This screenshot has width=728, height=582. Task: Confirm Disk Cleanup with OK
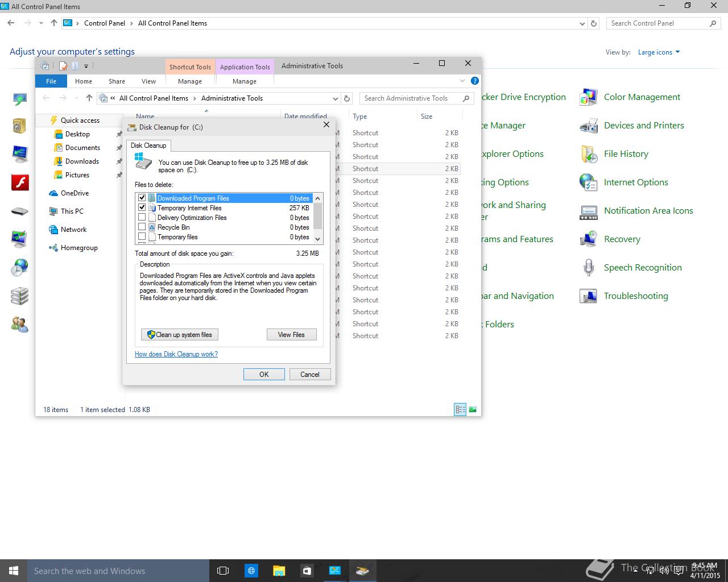tap(264, 375)
